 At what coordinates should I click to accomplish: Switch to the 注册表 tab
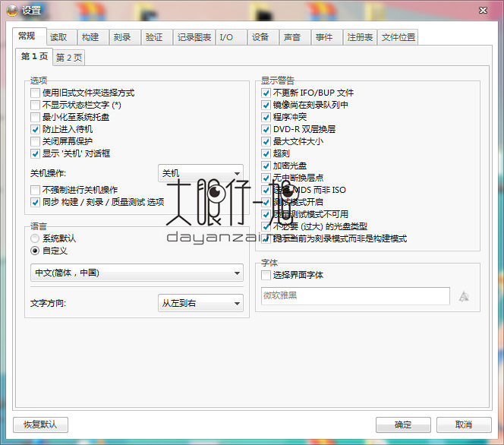360,37
